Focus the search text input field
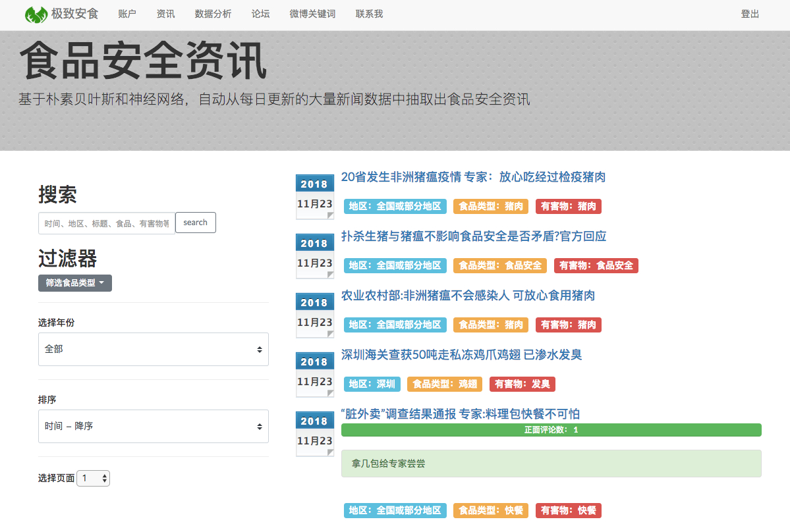 107,223
